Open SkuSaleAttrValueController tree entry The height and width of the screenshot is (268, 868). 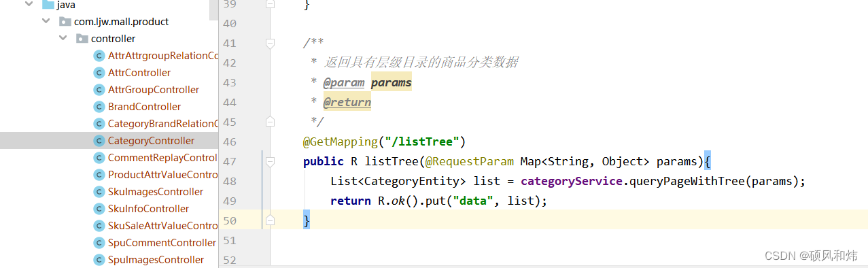pos(163,225)
